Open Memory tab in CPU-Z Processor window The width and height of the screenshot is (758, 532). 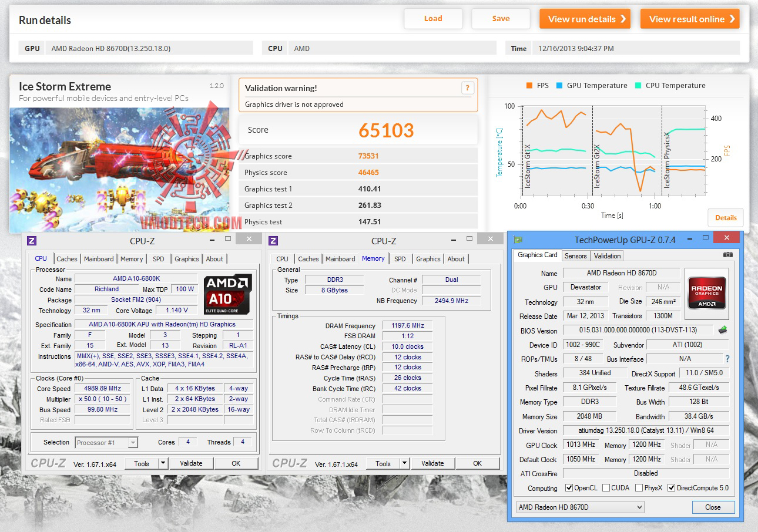132,259
